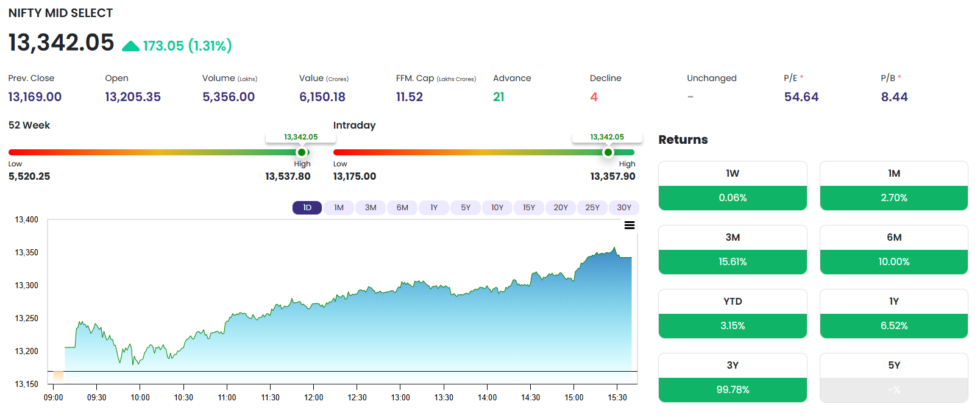Open the YTD returns card
Screen dimensions: 980x418
(x=733, y=314)
